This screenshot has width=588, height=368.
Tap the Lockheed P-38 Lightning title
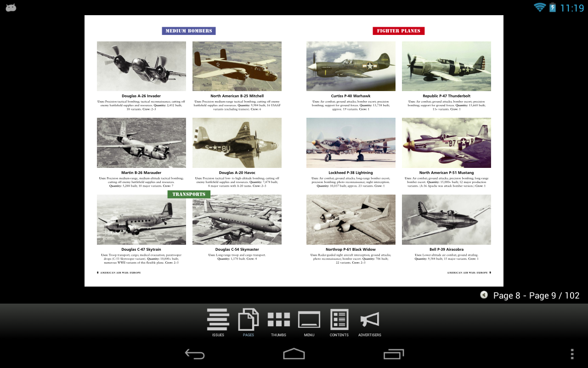click(x=351, y=173)
